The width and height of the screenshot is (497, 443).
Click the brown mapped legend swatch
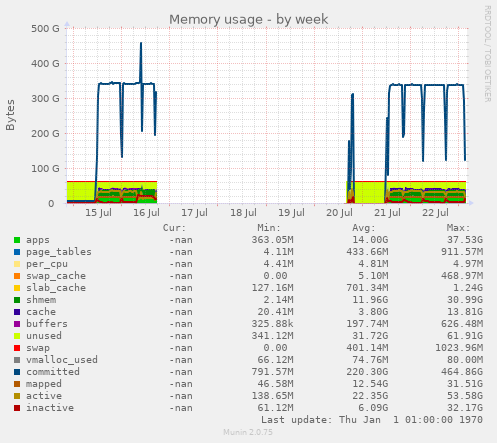coord(17,384)
